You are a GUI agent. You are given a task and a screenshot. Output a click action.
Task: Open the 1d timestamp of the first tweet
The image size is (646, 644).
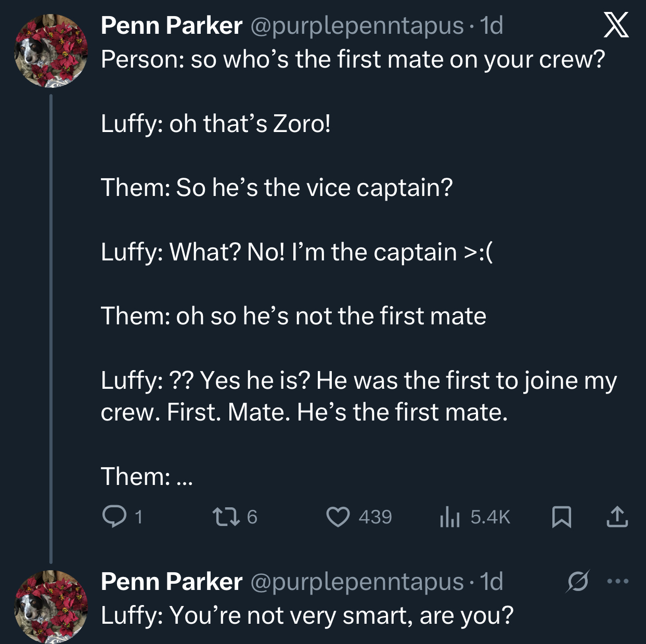point(492,25)
